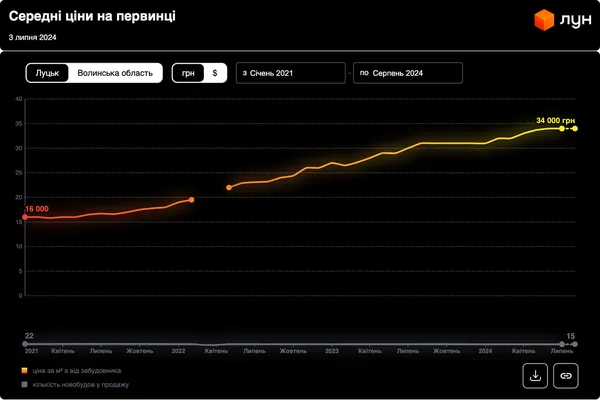
Task: Click the point where line resumes in 2022
Action: point(229,188)
